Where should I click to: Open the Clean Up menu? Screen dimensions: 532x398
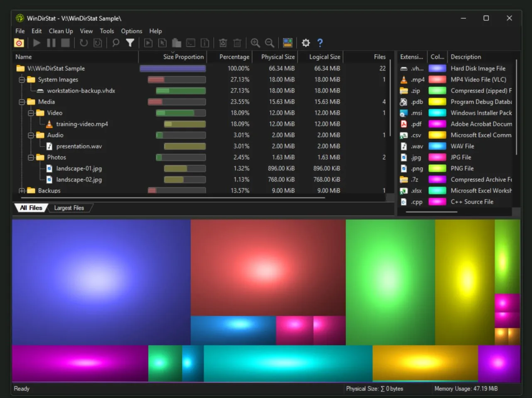pyautogui.click(x=61, y=31)
